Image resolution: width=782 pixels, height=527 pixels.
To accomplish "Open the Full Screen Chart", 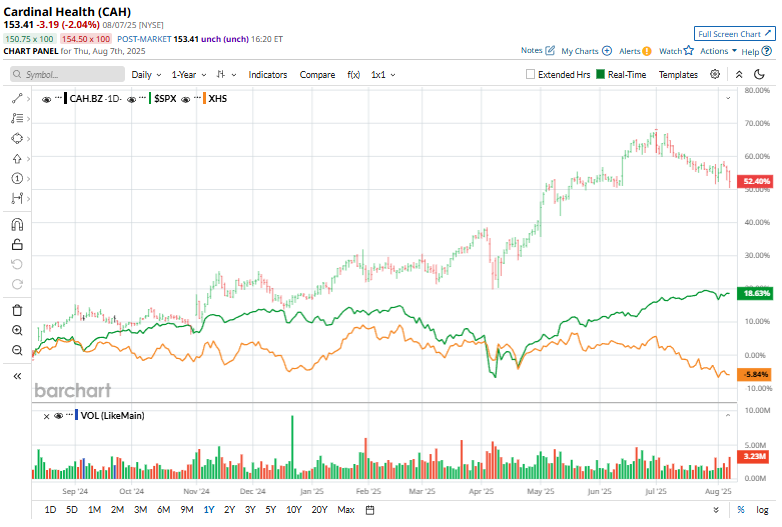I will click(735, 34).
